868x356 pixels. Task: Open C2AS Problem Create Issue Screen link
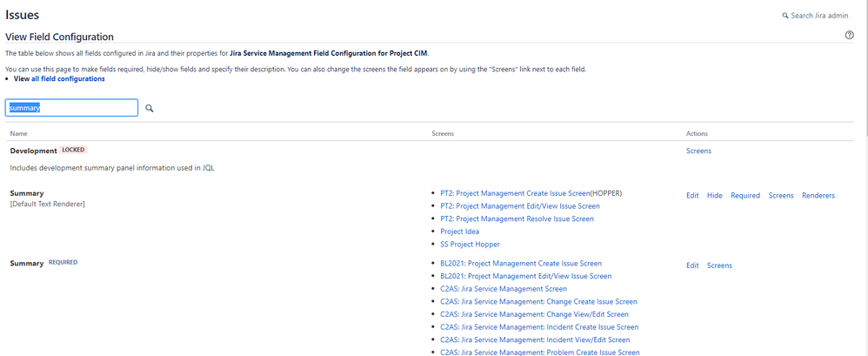coord(540,352)
